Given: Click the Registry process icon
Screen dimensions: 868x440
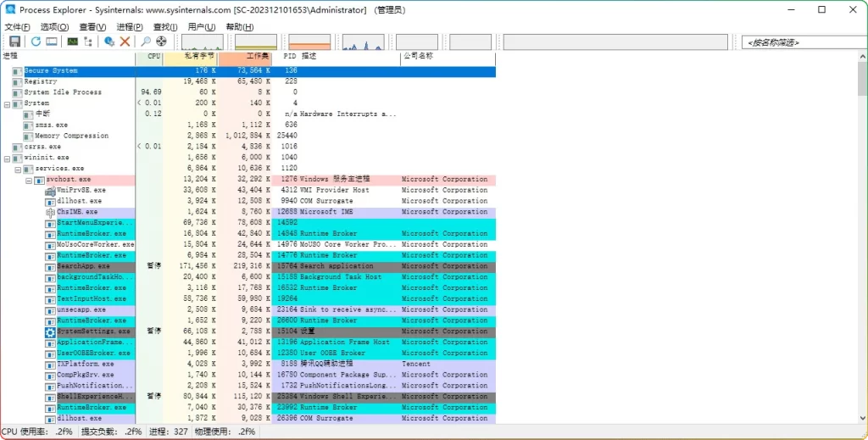Looking at the screenshot, I should 17,82.
